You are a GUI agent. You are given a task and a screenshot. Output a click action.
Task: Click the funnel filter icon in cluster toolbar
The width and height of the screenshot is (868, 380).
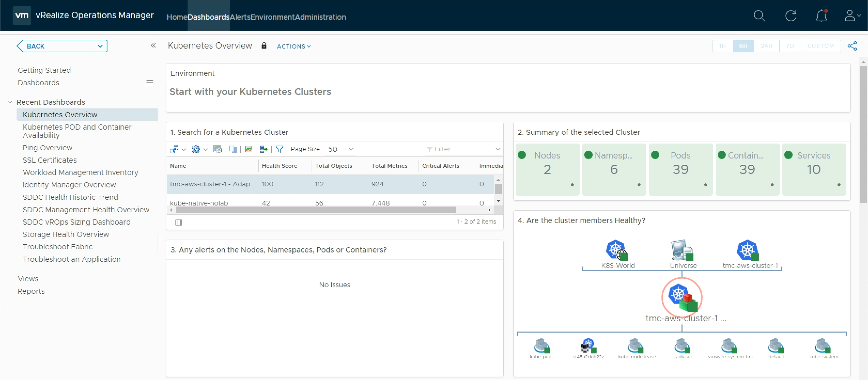[279, 149]
